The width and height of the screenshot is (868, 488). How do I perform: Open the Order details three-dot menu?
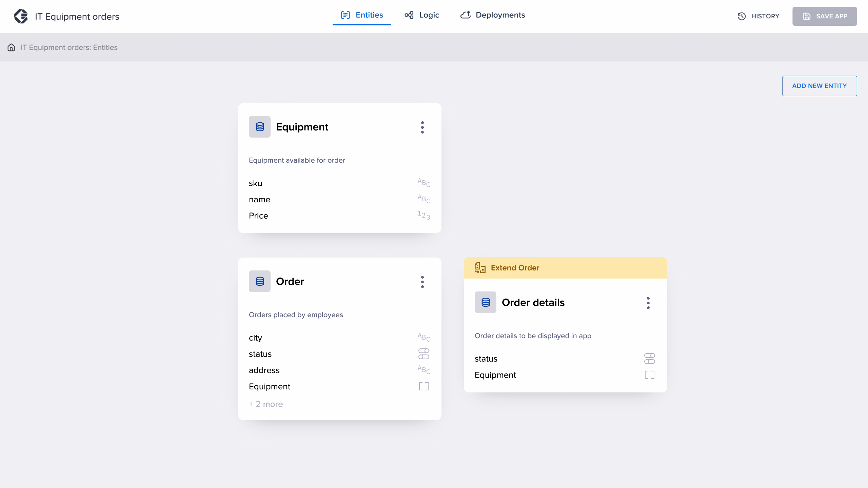point(648,303)
